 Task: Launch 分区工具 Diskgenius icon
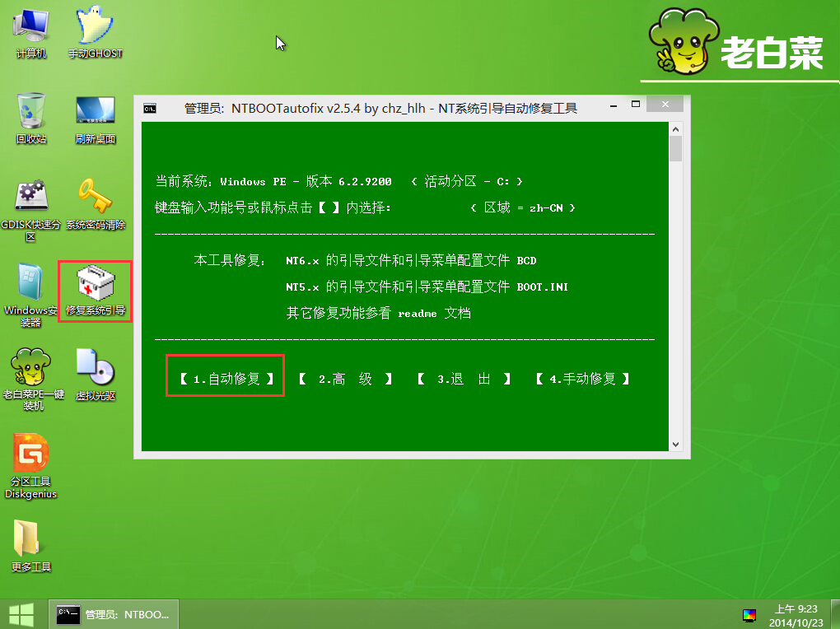(x=30, y=466)
